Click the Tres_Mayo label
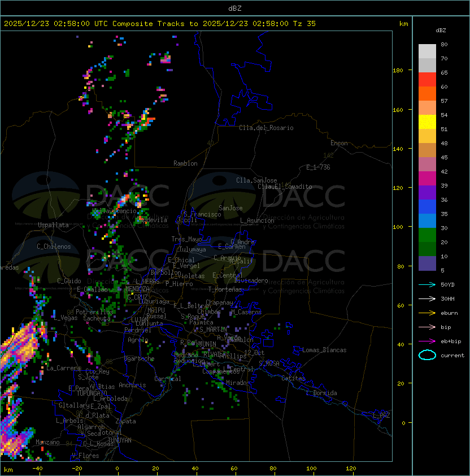 (186, 239)
